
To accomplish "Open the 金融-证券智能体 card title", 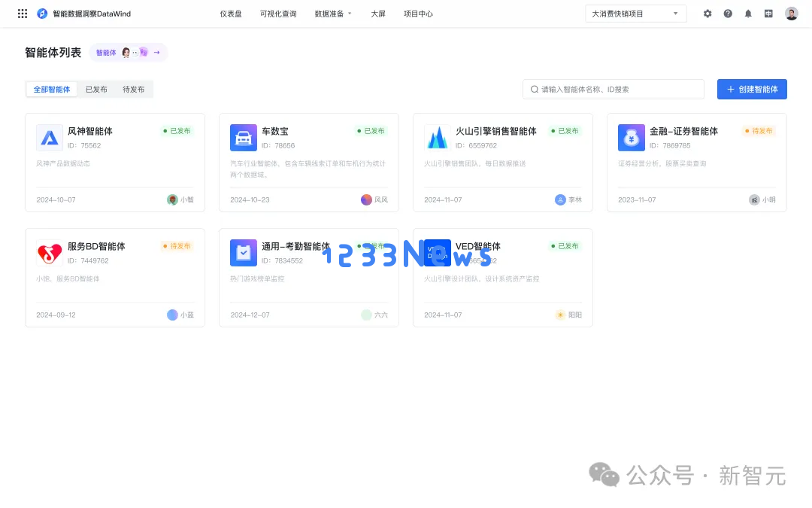I will tap(683, 131).
